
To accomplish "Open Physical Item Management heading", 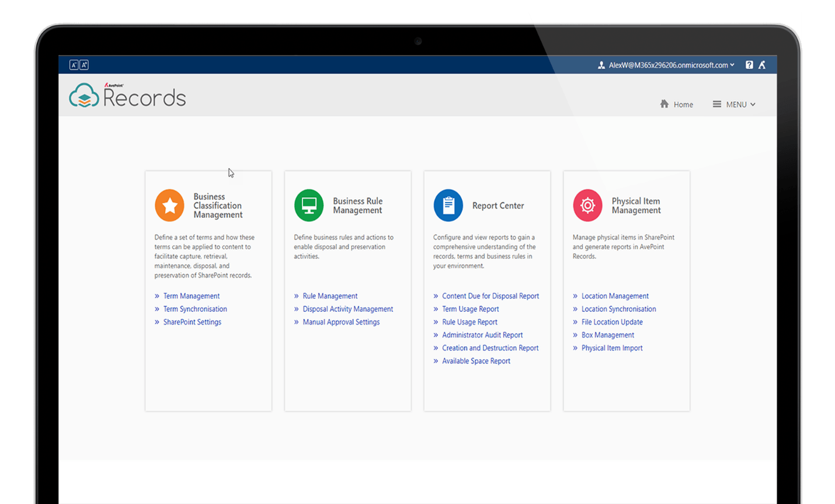I will coord(636,206).
